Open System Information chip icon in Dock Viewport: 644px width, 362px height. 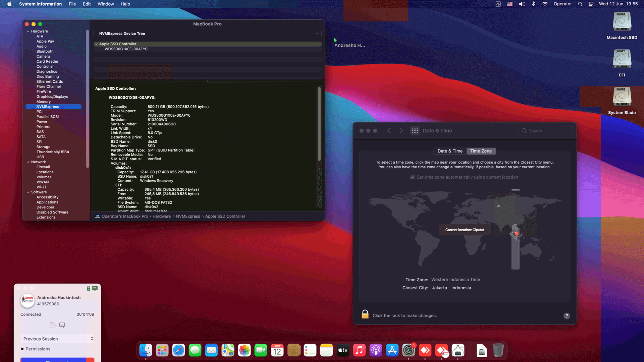458,351
